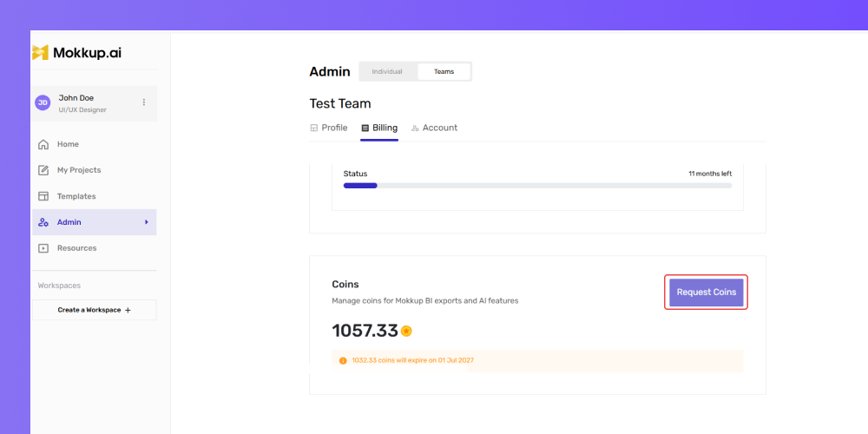The width and height of the screenshot is (868, 434).
Task: Click the My Projects pencil icon
Action: pyautogui.click(x=43, y=170)
